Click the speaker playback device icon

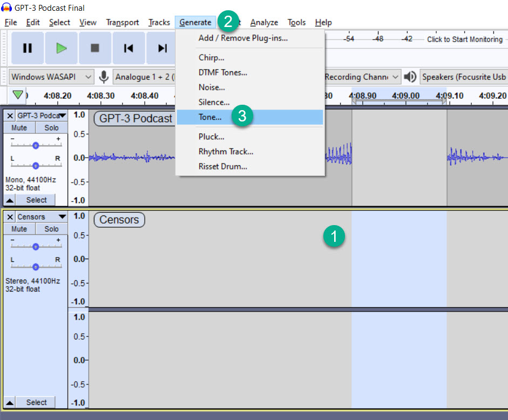410,77
